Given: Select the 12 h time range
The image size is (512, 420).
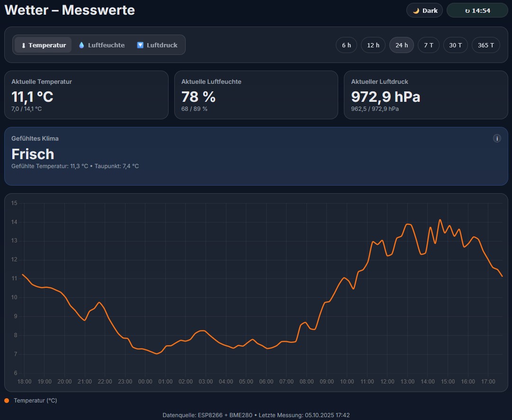Looking at the screenshot, I should pos(373,45).
